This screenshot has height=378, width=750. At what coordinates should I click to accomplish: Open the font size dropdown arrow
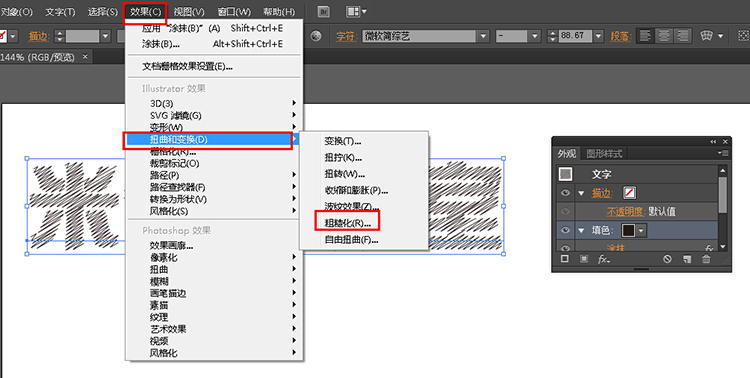tap(598, 36)
